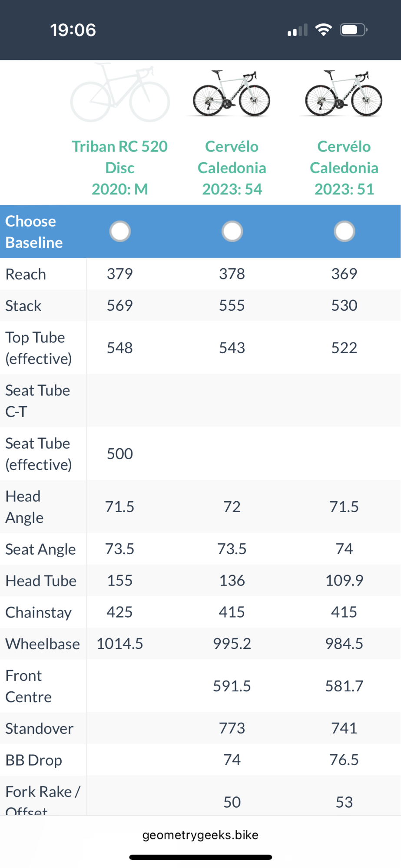Viewport: 401px width, 868px height.
Task: Tap the Wi-Fi status icon
Action: tap(323, 30)
